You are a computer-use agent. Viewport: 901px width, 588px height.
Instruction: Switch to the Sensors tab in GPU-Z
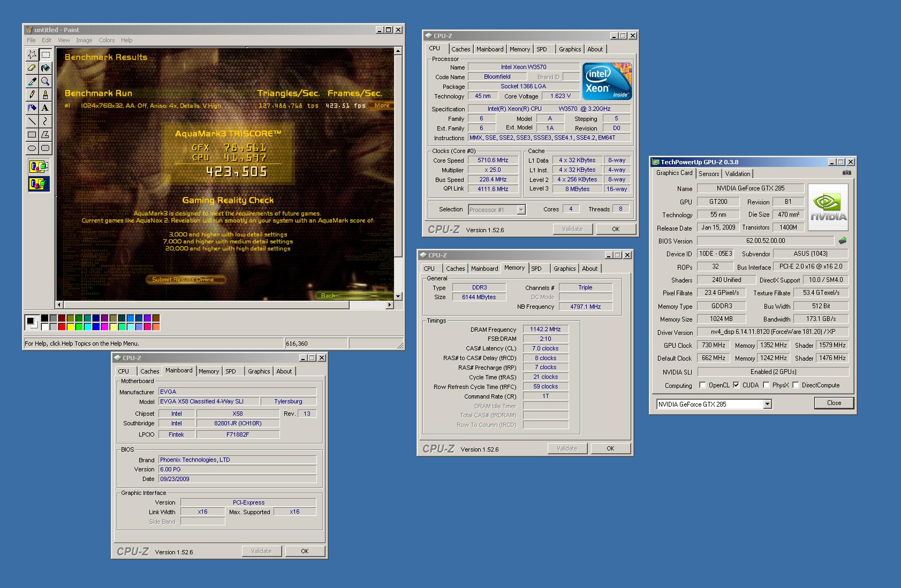coord(709,174)
